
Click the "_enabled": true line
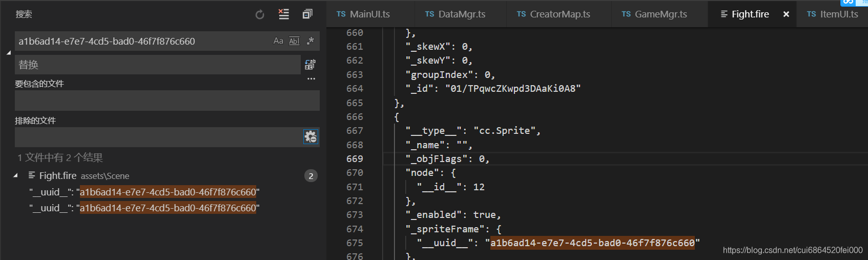453,215
